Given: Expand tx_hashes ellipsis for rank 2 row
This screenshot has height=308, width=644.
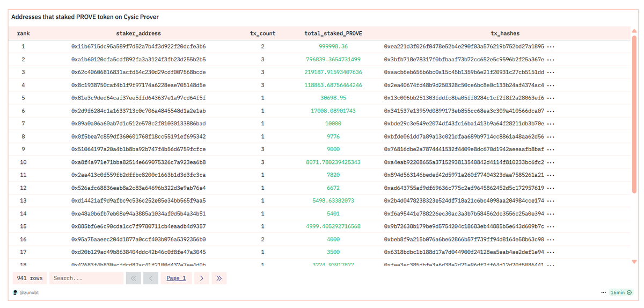Looking at the screenshot, I should pos(550,59).
